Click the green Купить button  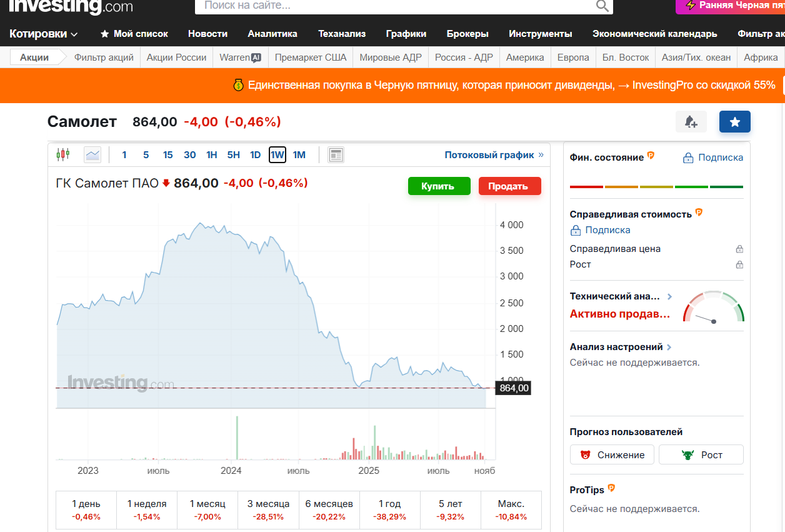439,186
